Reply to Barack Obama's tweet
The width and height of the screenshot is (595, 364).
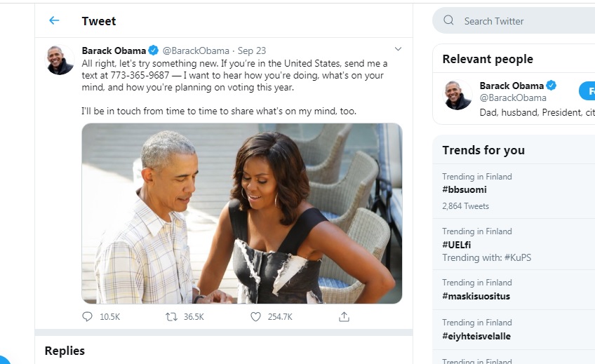point(88,317)
